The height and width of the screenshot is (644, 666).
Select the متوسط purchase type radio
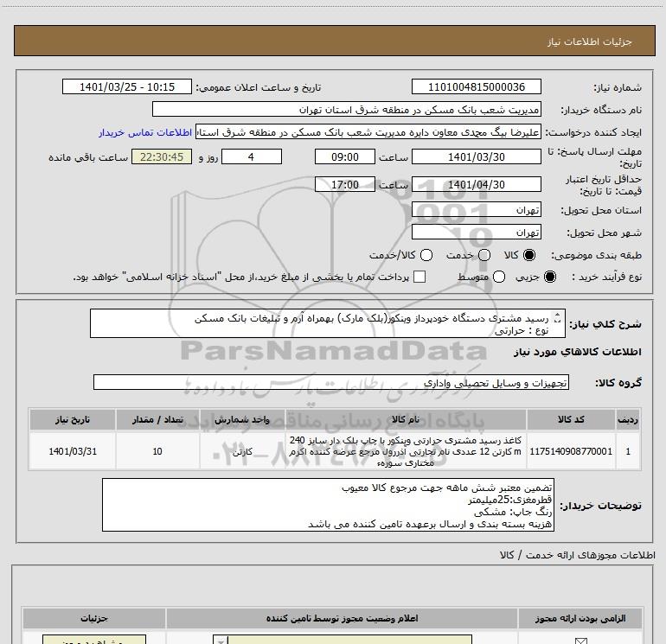[499, 277]
